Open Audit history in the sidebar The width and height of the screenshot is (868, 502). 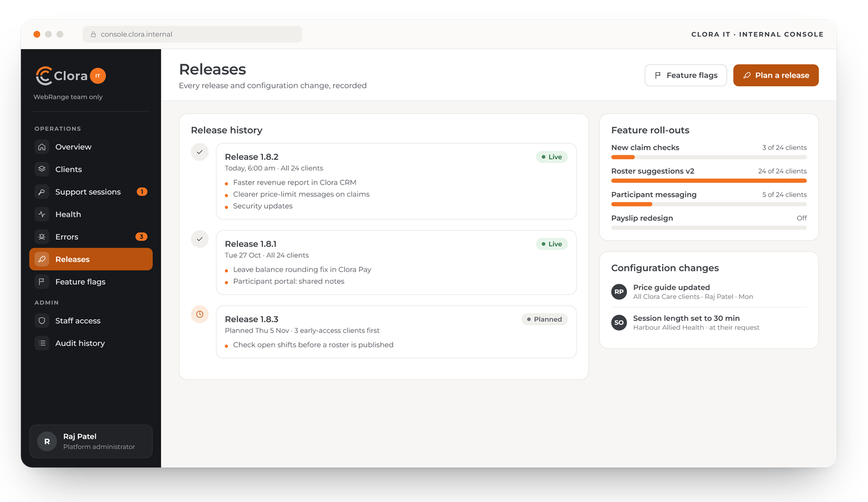[x=91, y=343]
